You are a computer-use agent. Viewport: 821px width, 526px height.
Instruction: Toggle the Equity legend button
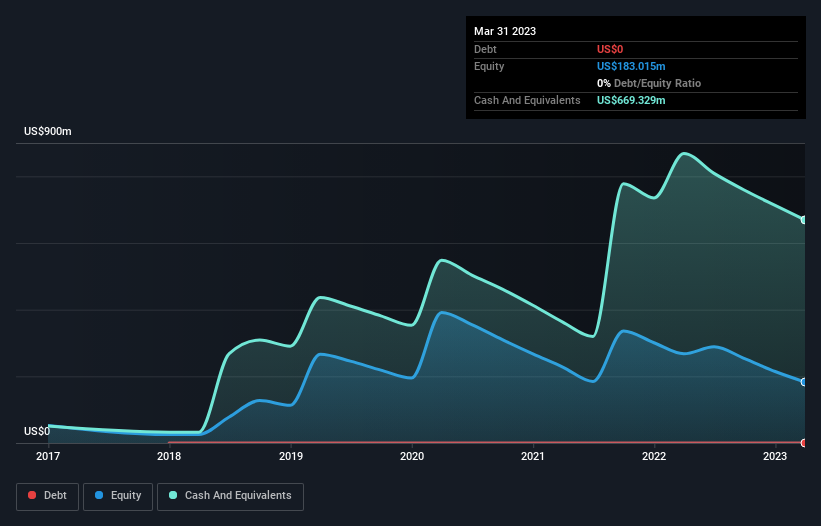click(x=118, y=496)
